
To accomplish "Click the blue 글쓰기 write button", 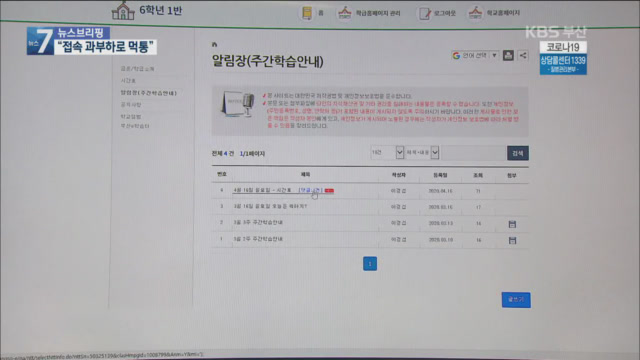I will click(x=516, y=300).
